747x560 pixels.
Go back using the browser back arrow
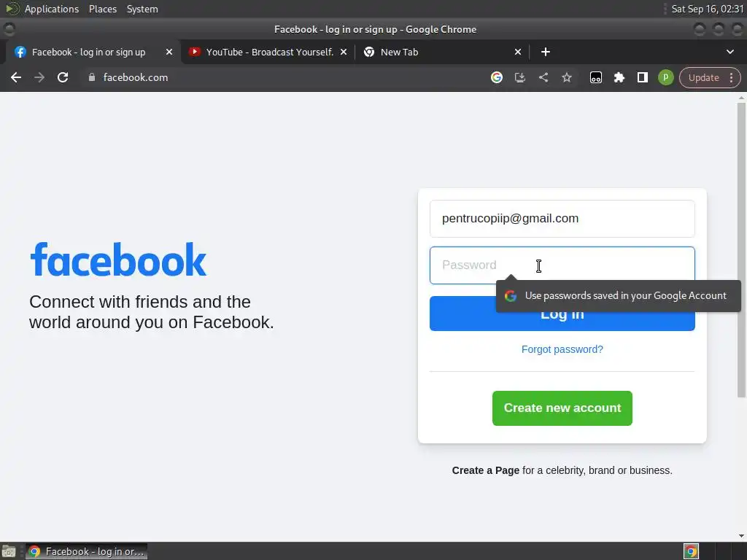[16, 77]
